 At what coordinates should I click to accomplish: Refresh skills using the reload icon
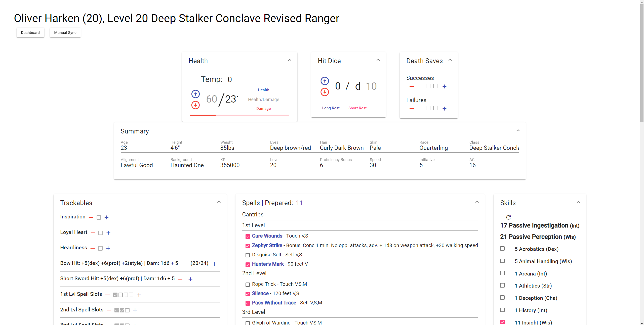(508, 217)
